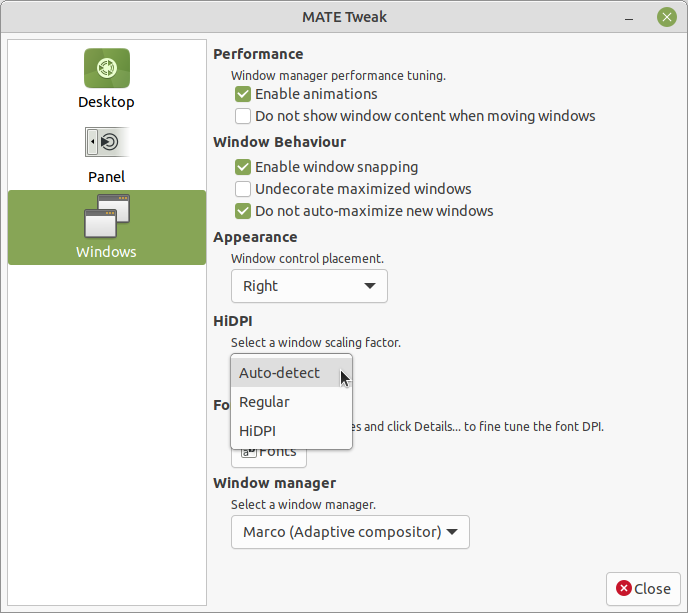Close MATE Tweak via the green title button
Viewport: 688px width, 613px height.
(666, 17)
